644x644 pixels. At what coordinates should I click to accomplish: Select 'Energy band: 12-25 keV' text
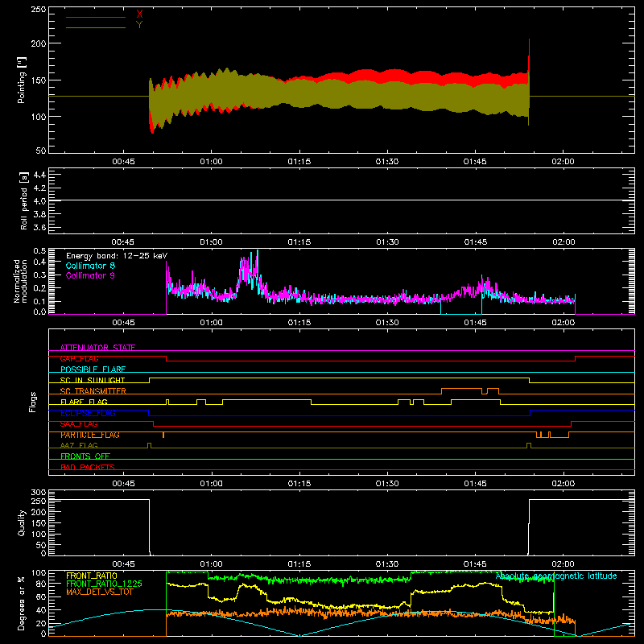coord(117,256)
